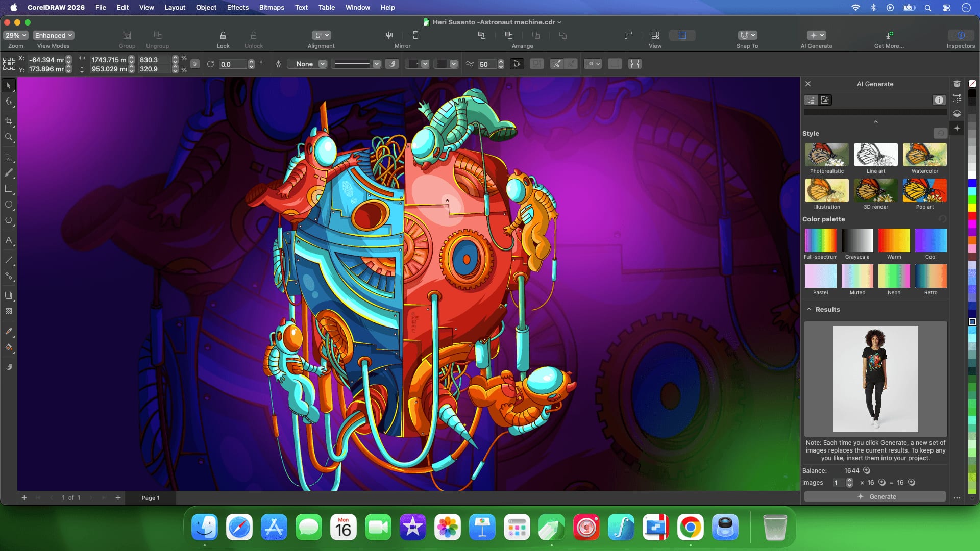This screenshot has width=980, height=551.
Task: Open the Mirror horizontally toolbar icon
Action: (x=388, y=34)
